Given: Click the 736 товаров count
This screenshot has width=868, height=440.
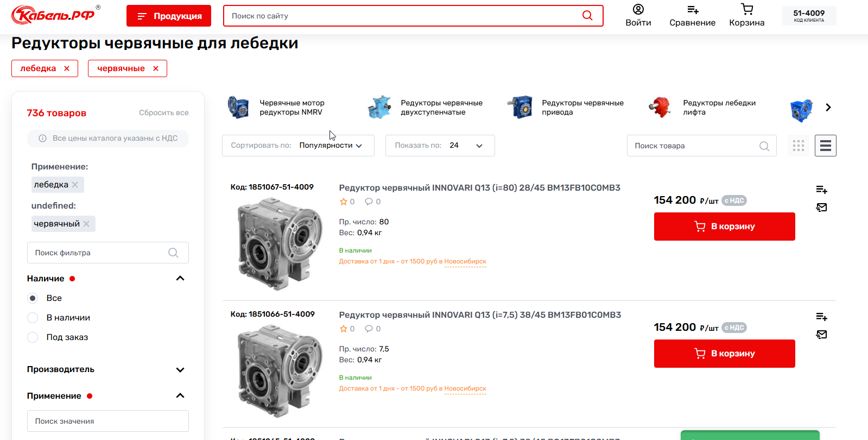Looking at the screenshot, I should tap(56, 113).
